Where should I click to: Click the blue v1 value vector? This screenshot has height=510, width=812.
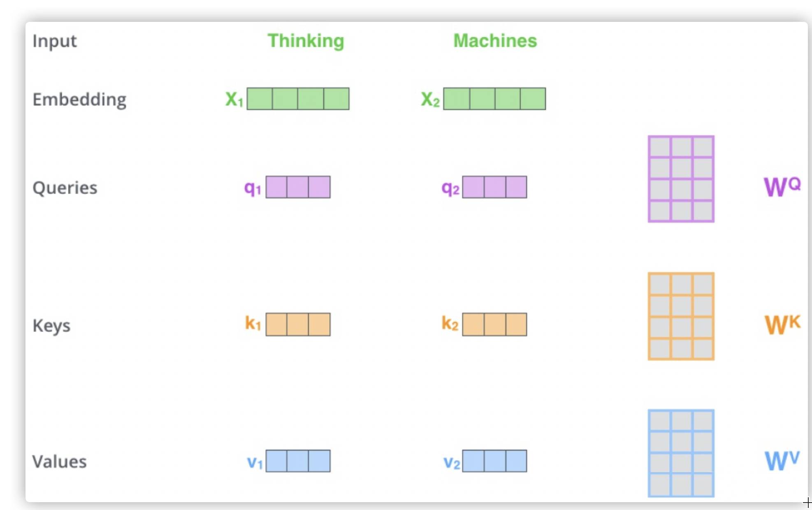pyautogui.click(x=298, y=461)
